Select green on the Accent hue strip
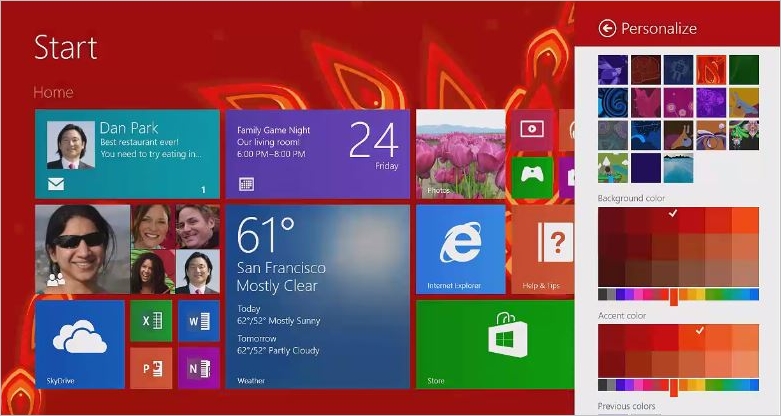Viewport: 781px width, 416px height. 719,385
